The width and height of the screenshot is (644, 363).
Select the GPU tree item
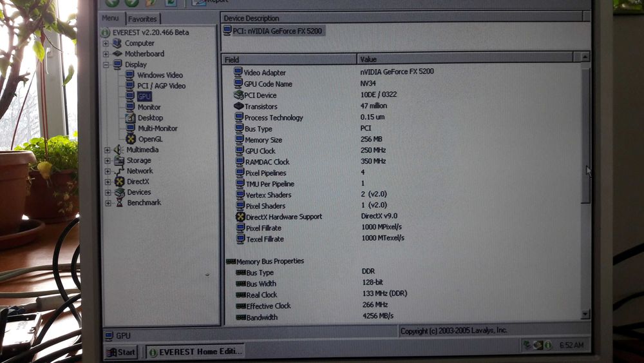144,97
